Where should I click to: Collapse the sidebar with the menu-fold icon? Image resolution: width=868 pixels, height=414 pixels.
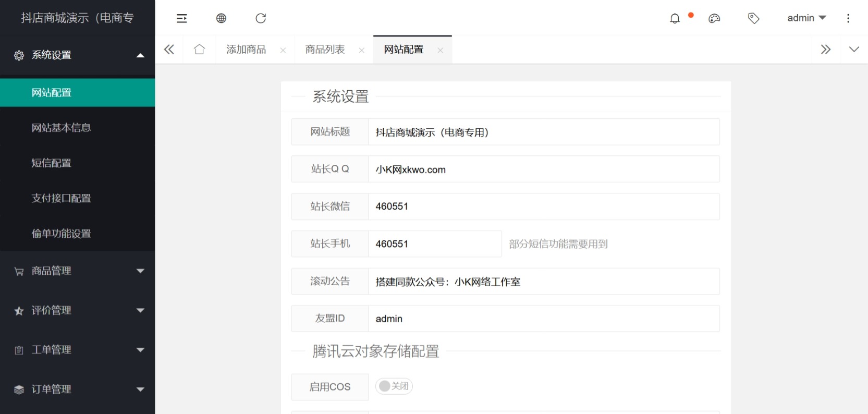click(181, 18)
